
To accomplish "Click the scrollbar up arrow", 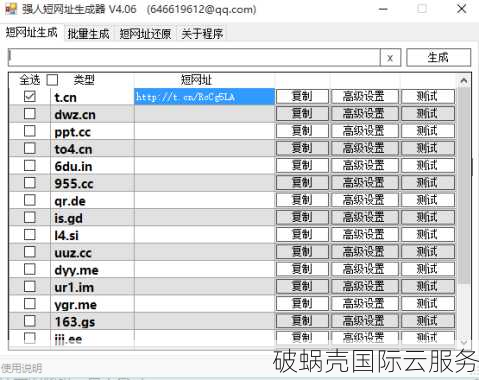I will [464, 81].
